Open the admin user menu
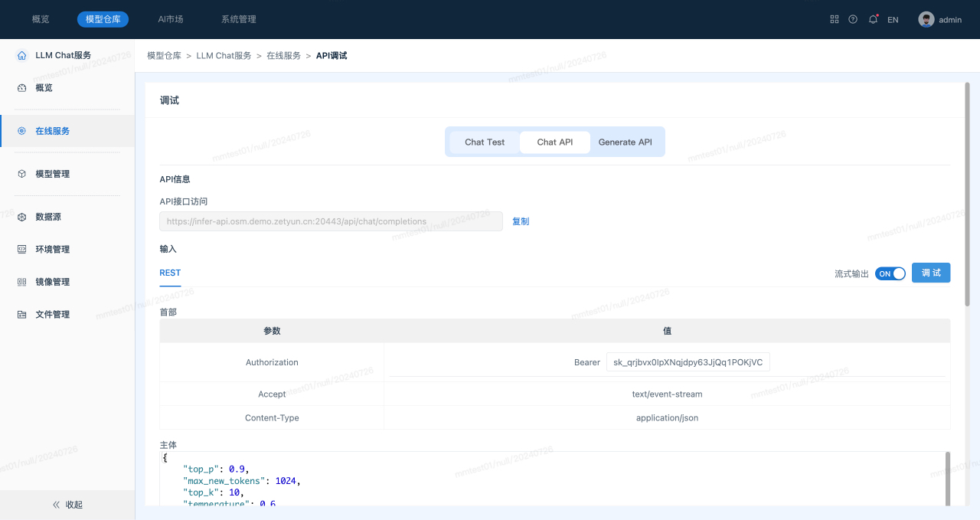The width and height of the screenshot is (980, 520). 940,19
